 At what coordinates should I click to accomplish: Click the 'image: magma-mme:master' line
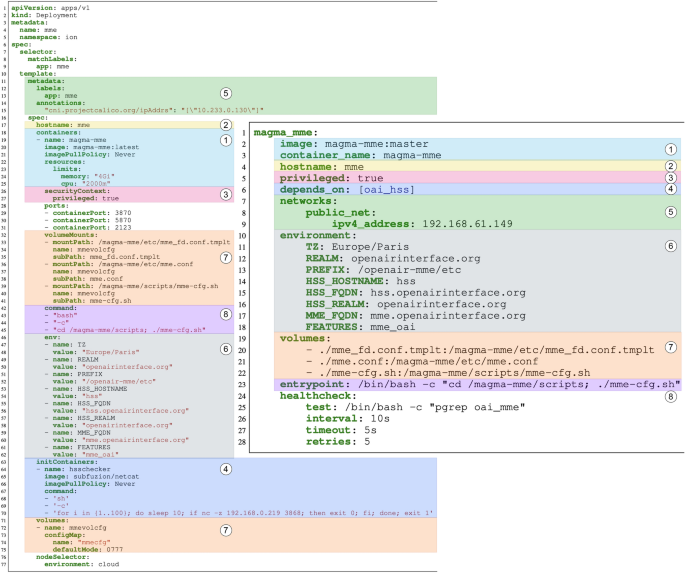[346, 144]
